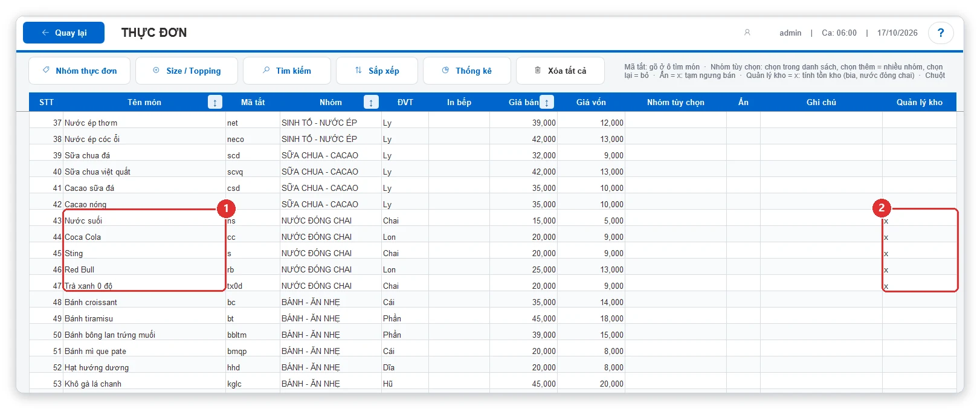Click the Coca Cola item name
Screen dimensions: 980x409
point(83,237)
